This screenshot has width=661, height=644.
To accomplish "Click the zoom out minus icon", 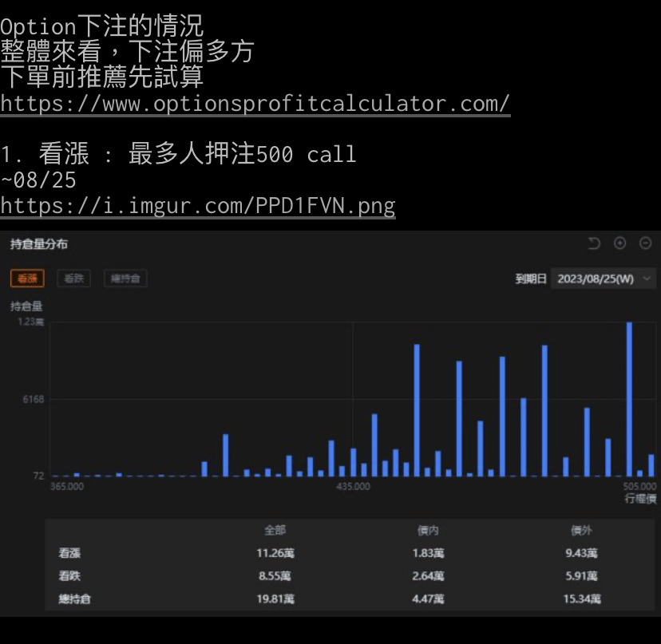I will point(645,243).
